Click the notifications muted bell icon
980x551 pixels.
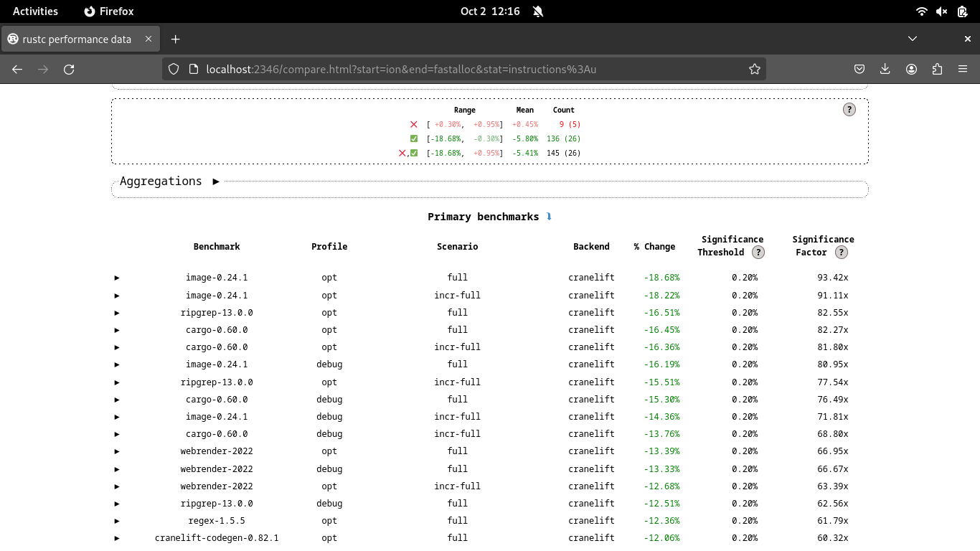tap(538, 11)
